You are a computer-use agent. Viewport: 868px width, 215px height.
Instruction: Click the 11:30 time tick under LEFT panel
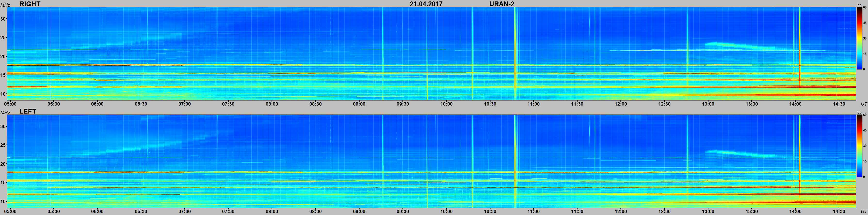point(577,211)
